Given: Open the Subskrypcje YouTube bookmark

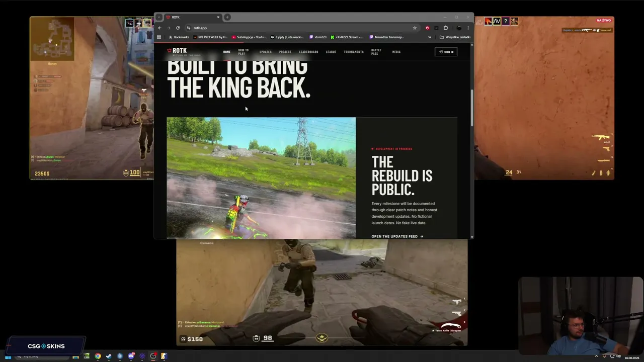Looking at the screenshot, I should pyautogui.click(x=249, y=37).
